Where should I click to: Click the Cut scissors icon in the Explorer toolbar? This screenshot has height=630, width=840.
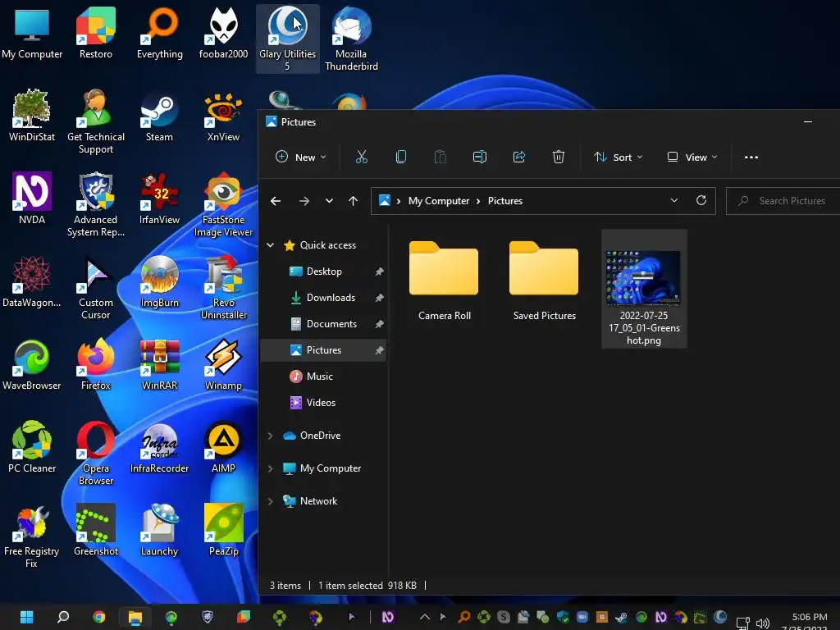(x=362, y=157)
